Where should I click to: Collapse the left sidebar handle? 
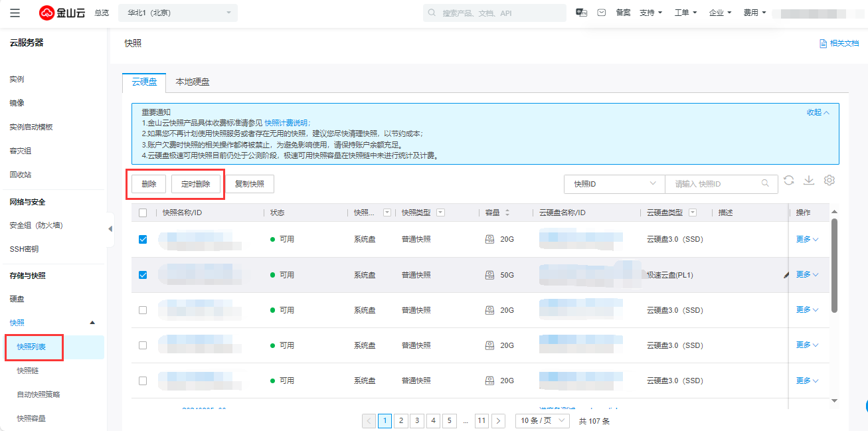point(110,228)
